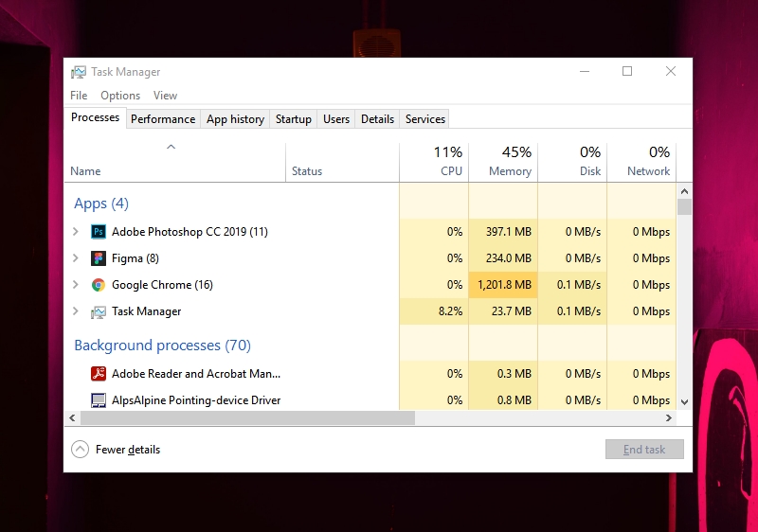
Task: Maximize the Task Manager window
Action: coord(627,71)
